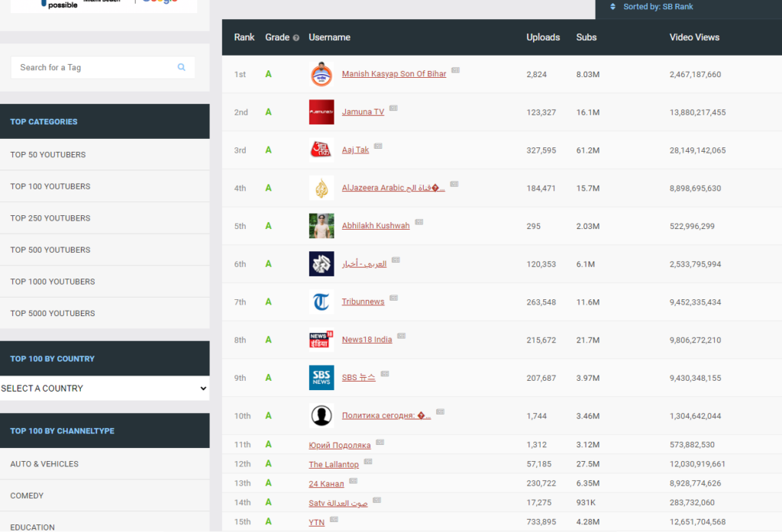Image resolution: width=782 pixels, height=532 pixels.
Task: Open Aaj Tak channel link
Action: tap(355, 150)
